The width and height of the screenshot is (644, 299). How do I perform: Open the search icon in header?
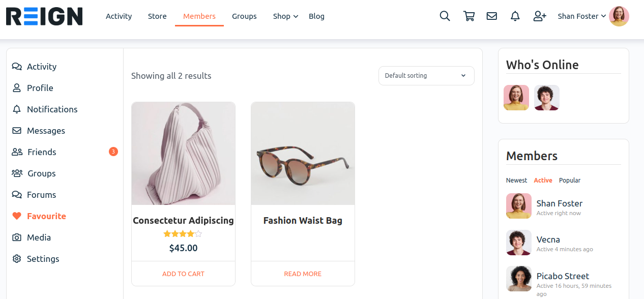coord(445,16)
